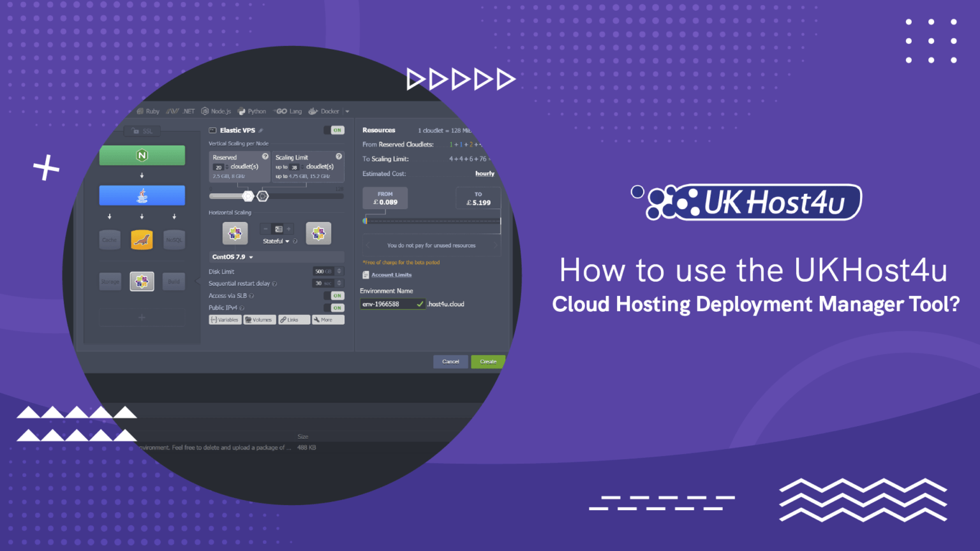
Task: Switch to the Ruby tab
Action: pyautogui.click(x=148, y=112)
